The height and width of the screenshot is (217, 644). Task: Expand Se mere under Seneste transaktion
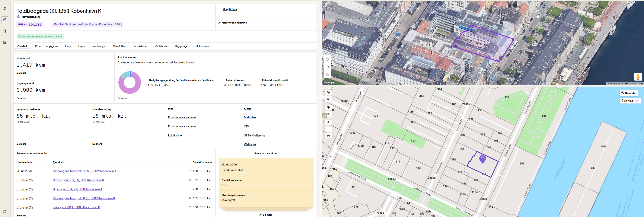(x=267, y=215)
